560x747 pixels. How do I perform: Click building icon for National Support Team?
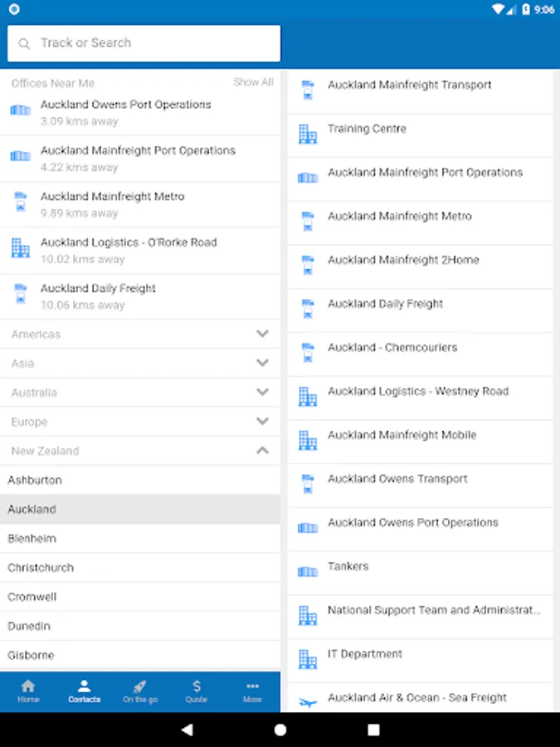click(x=308, y=616)
